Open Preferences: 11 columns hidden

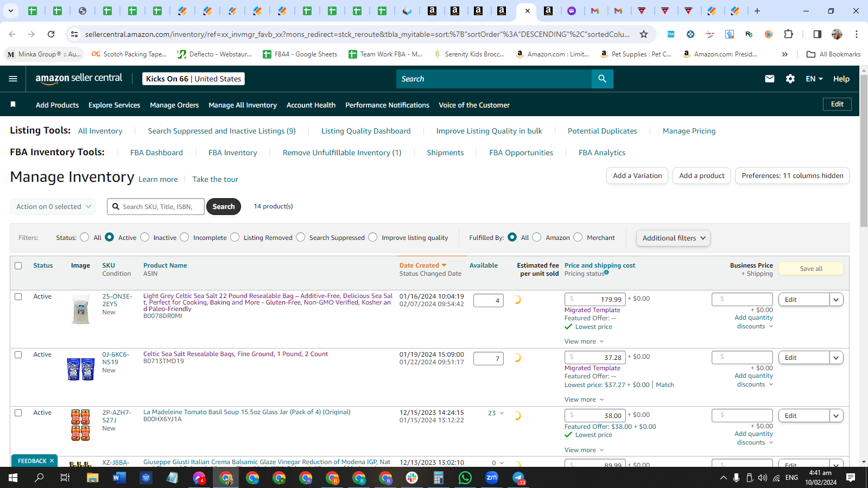point(793,176)
